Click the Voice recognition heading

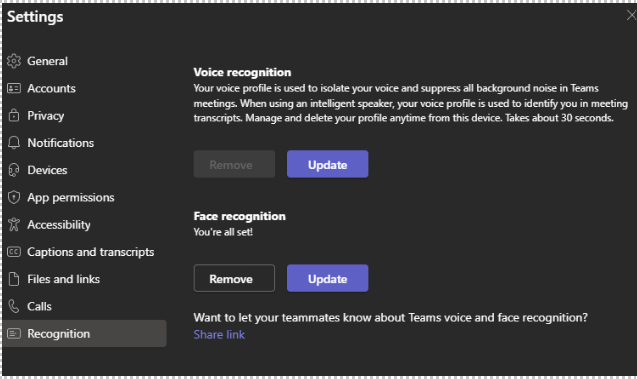coord(242,72)
